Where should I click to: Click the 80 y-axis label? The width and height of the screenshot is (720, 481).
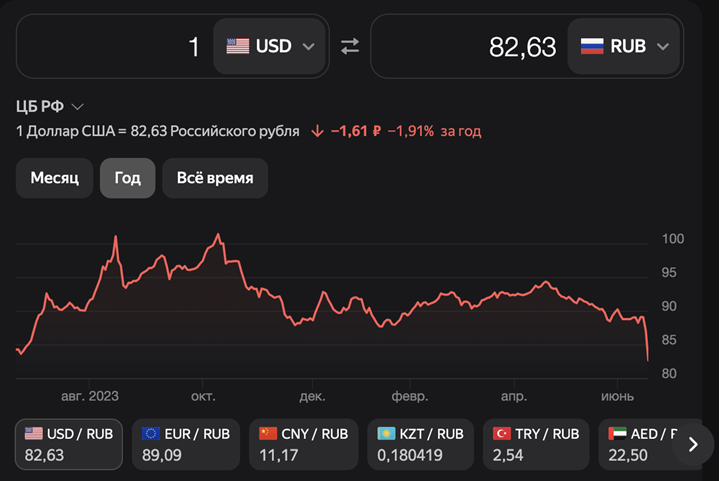pyautogui.click(x=669, y=374)
